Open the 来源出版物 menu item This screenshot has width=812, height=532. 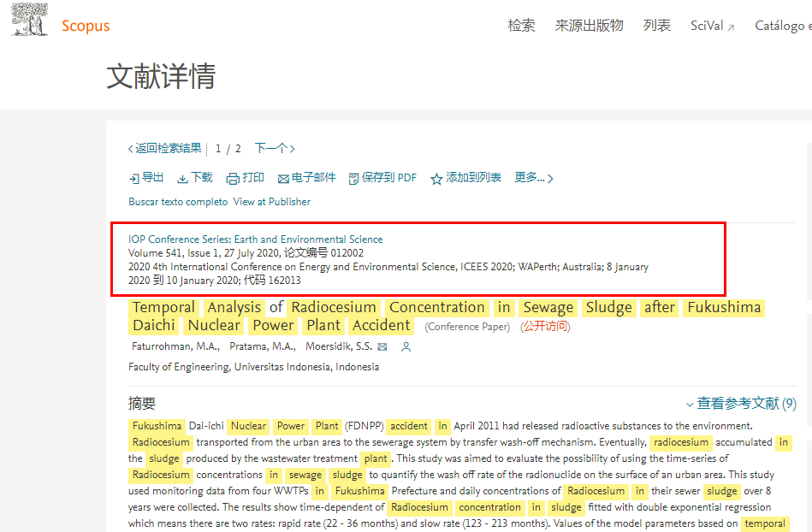tap(589, 26)
